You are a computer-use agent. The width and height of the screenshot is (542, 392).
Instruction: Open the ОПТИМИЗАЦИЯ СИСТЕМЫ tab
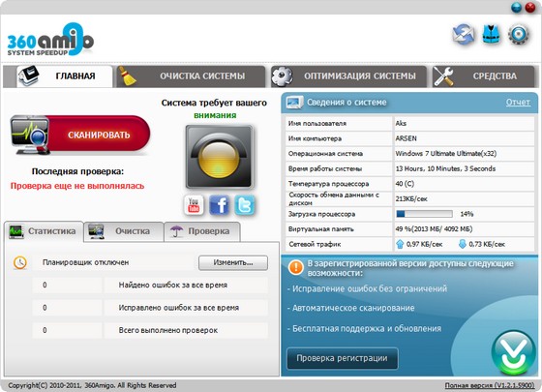click(x=349, y=76)
